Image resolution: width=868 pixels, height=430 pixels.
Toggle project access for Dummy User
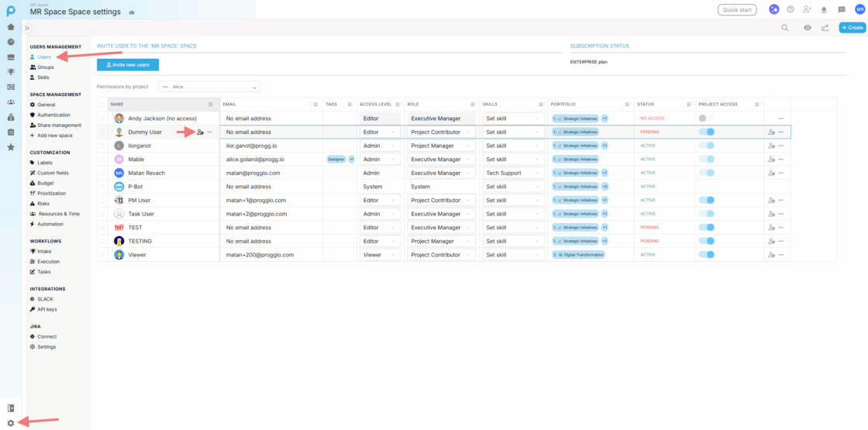tap(706, 132)
